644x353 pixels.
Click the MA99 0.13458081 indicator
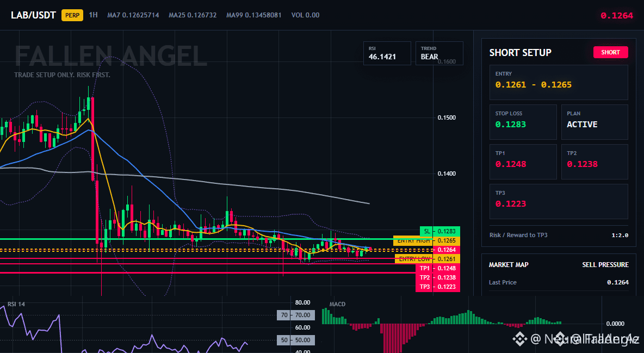(254, 15)
